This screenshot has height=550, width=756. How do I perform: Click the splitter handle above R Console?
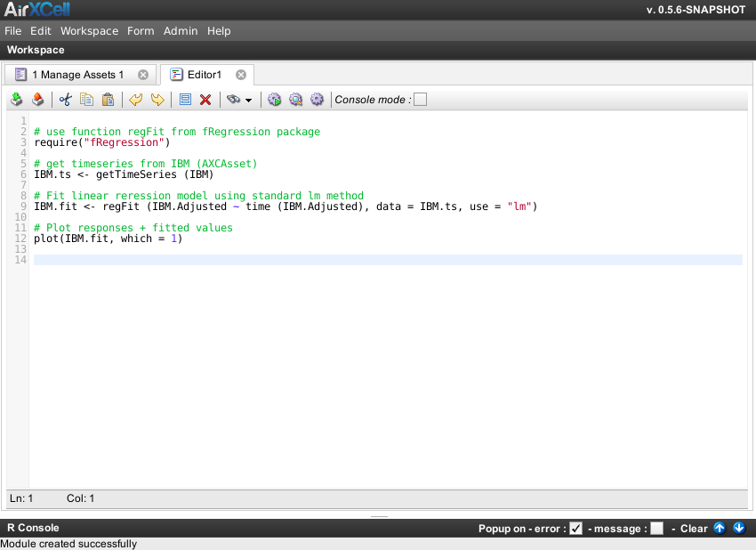379,517
